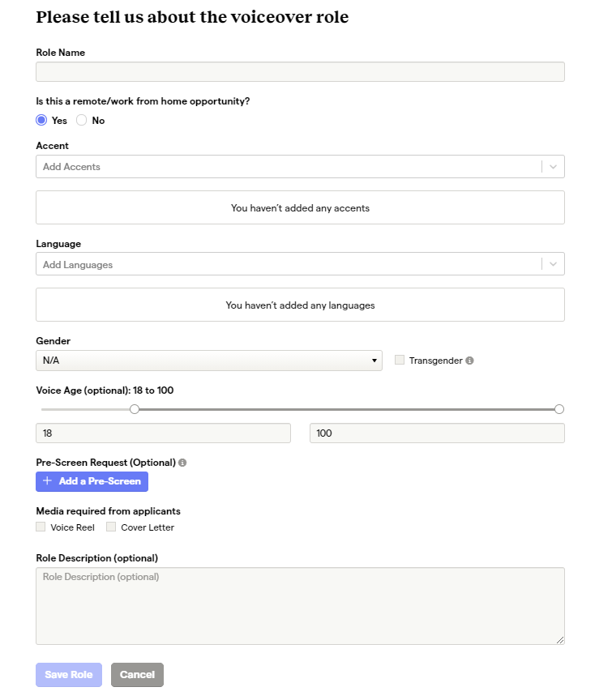Click the minimum voice age slider handle
Screen dimensions: 612x700
tap(135, 409)
